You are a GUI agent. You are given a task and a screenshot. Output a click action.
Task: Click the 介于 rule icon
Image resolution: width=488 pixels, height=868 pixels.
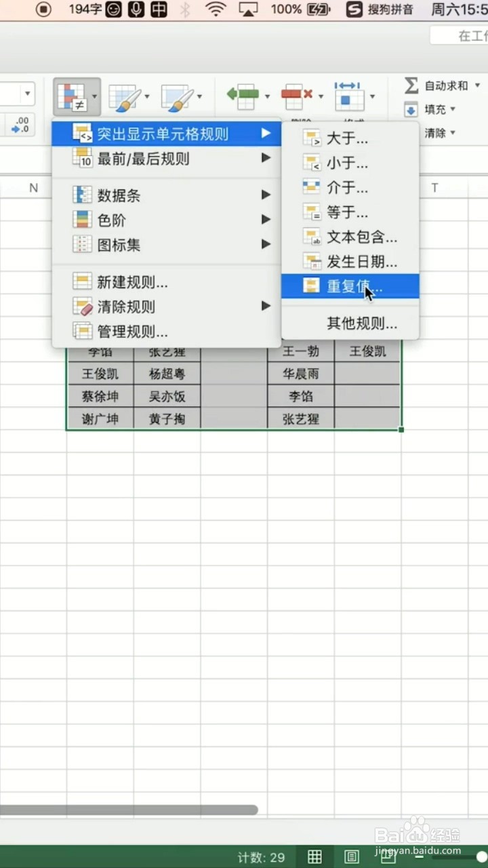[312, 187]
